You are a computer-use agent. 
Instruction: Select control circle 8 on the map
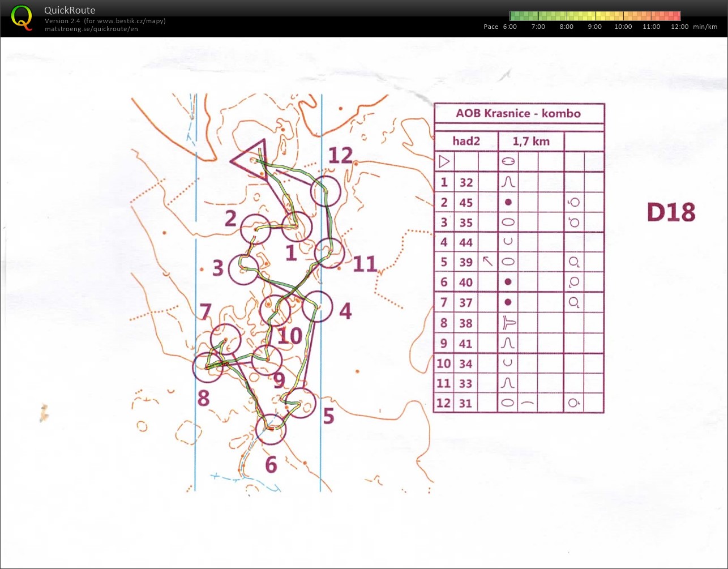click(x=208, y=367)
